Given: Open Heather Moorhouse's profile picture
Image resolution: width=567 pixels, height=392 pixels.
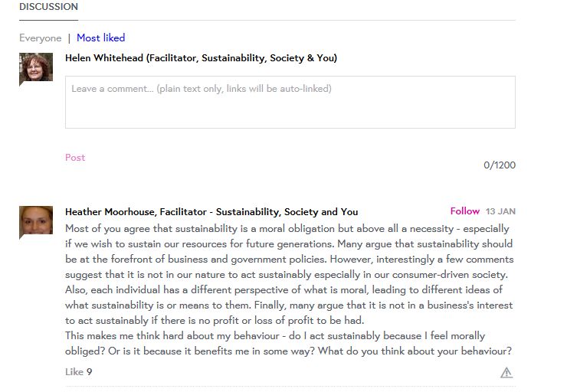Looking at the screenshot, I should [35, 221].
